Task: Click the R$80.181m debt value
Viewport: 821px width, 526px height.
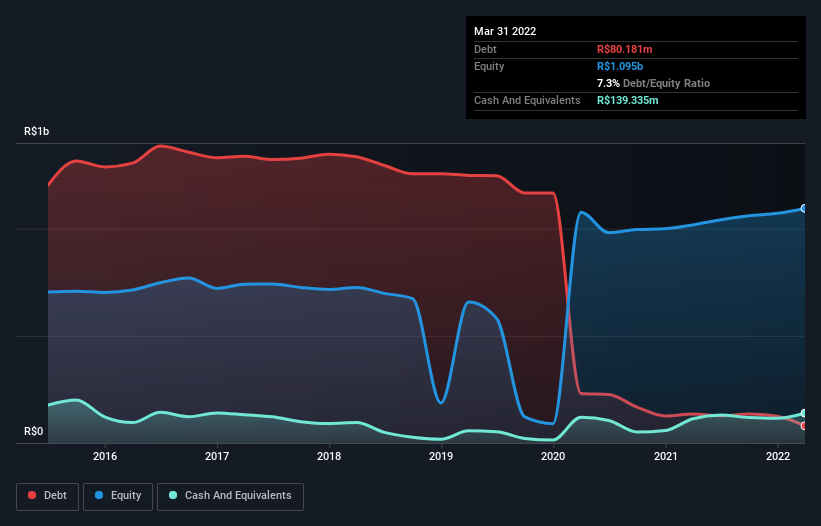Action: [625, 49]
